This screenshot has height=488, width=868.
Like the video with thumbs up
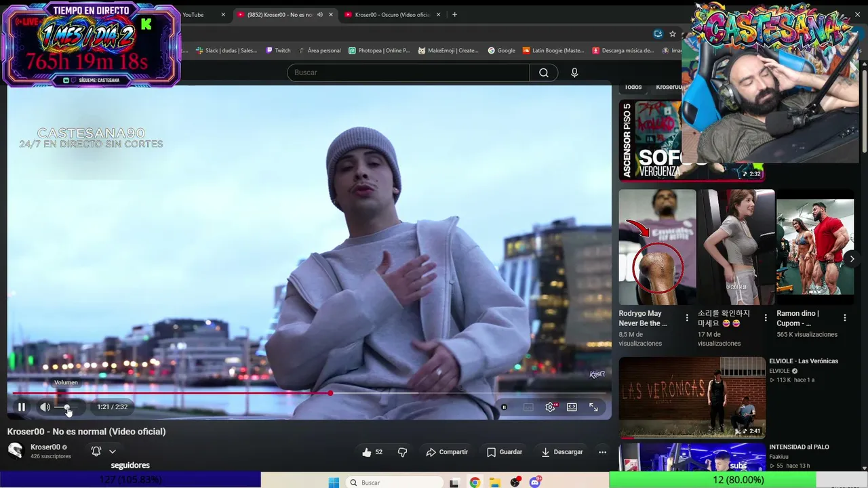pos(372,452)
